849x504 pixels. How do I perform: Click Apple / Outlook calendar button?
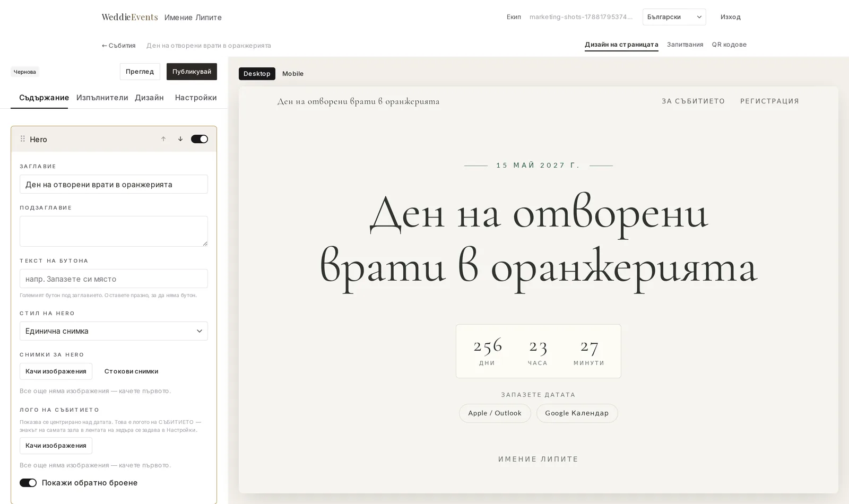495,413
